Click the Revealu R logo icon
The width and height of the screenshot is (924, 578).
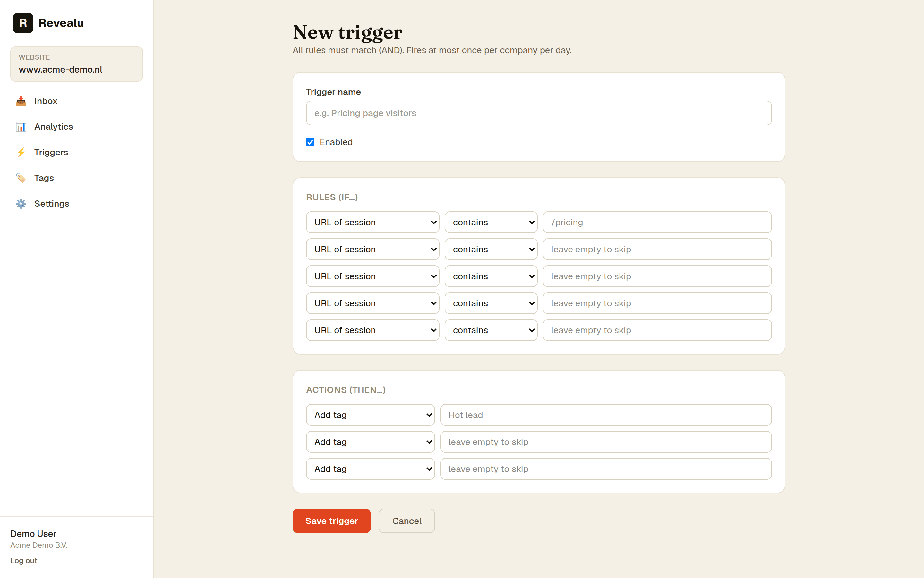[x=23, y=23]
